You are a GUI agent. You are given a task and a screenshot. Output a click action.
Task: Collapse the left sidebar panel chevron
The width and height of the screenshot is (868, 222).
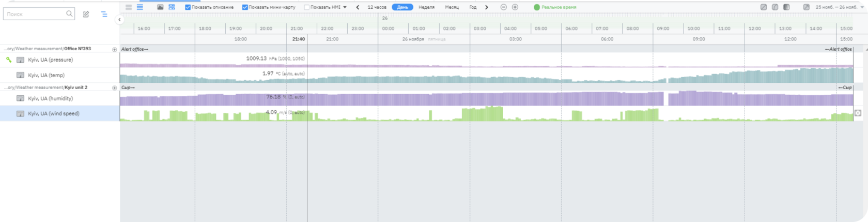[119, 20]
